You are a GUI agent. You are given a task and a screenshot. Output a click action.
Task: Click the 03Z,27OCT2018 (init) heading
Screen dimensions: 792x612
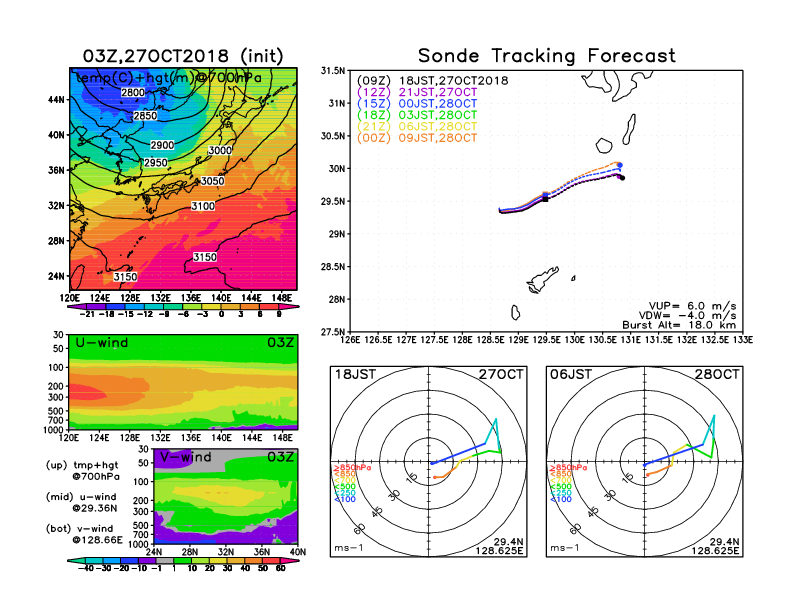pyautogui.click(x=184, y=56)
